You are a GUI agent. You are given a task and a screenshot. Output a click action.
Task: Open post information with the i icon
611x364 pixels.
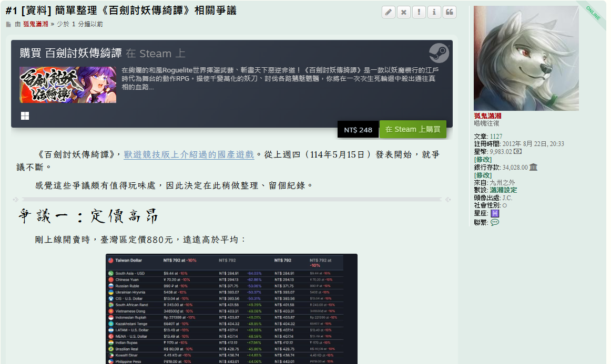pyautogui.click(x=434, y=13)
